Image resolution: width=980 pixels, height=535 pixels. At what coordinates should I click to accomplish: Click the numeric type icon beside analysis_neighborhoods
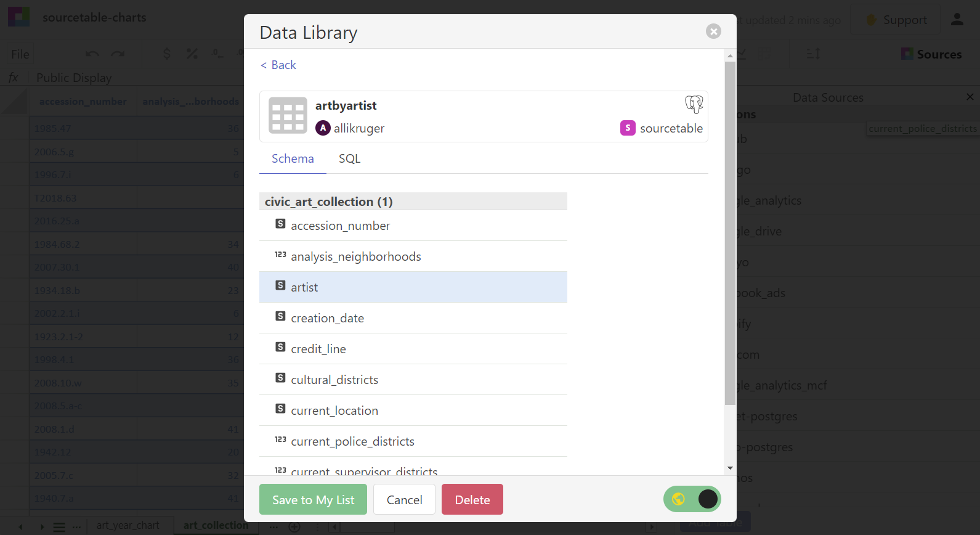click(x=280, y=255)
